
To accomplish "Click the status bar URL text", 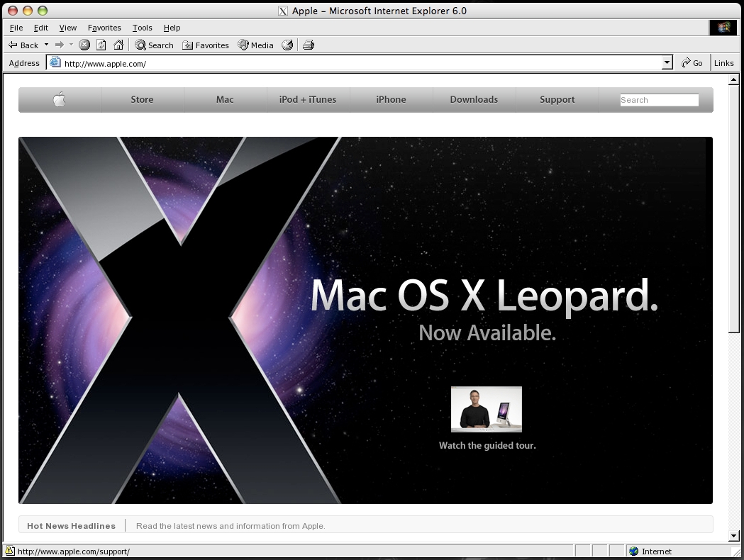I will tap(74, 551).
